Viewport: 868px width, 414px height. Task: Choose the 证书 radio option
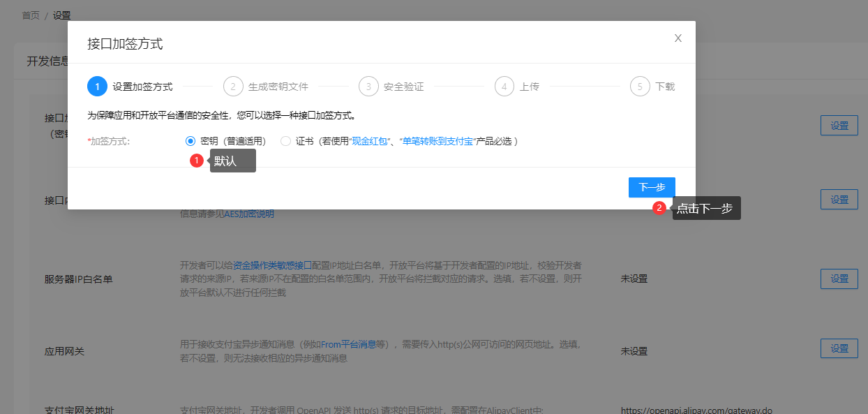click(285, 141)
